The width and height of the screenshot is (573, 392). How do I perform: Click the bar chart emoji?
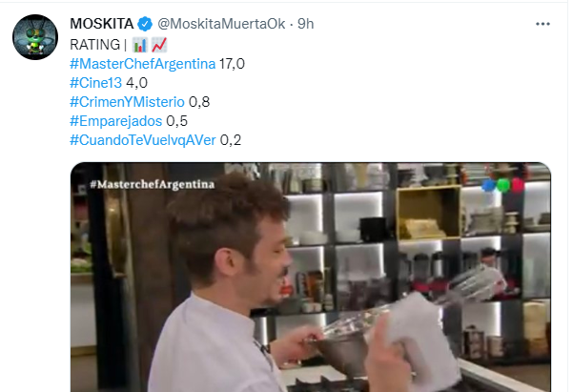pyautogui.click(x=139, y=45)
